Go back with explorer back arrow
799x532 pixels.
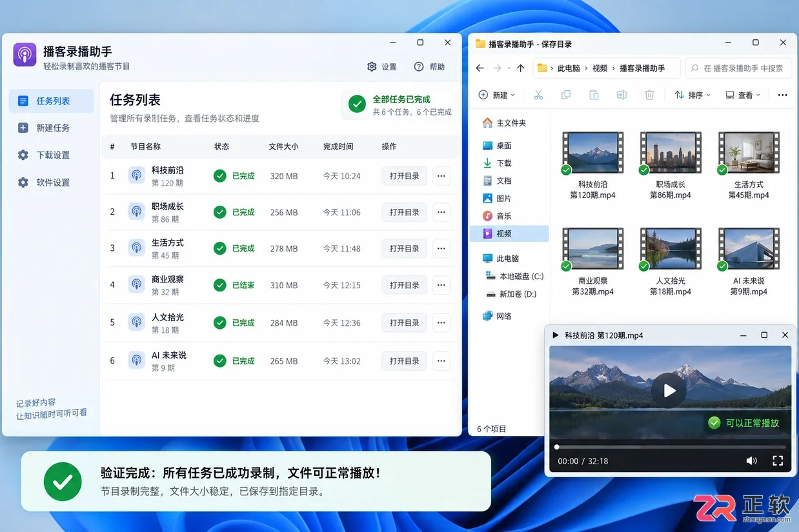(480, 68)
